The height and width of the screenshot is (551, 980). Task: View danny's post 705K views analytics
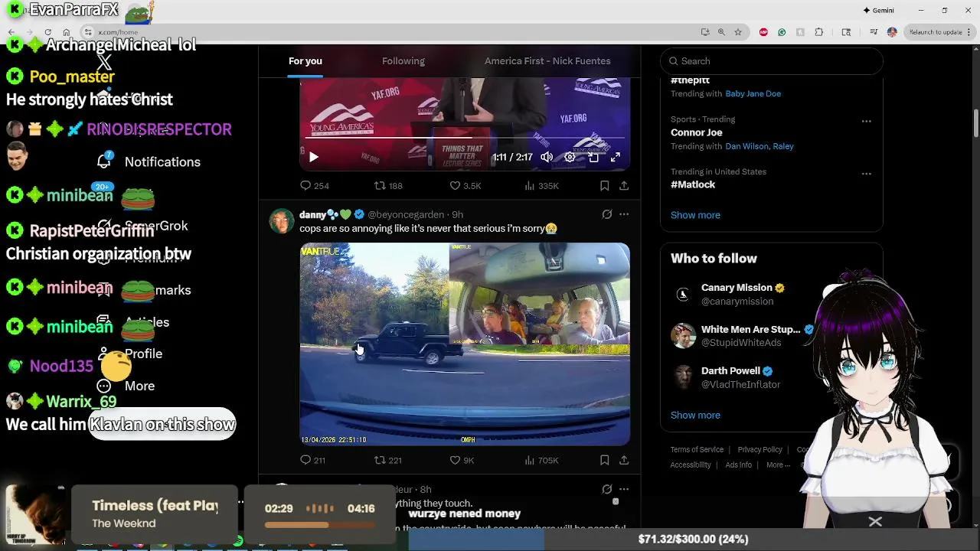point(541,460)
